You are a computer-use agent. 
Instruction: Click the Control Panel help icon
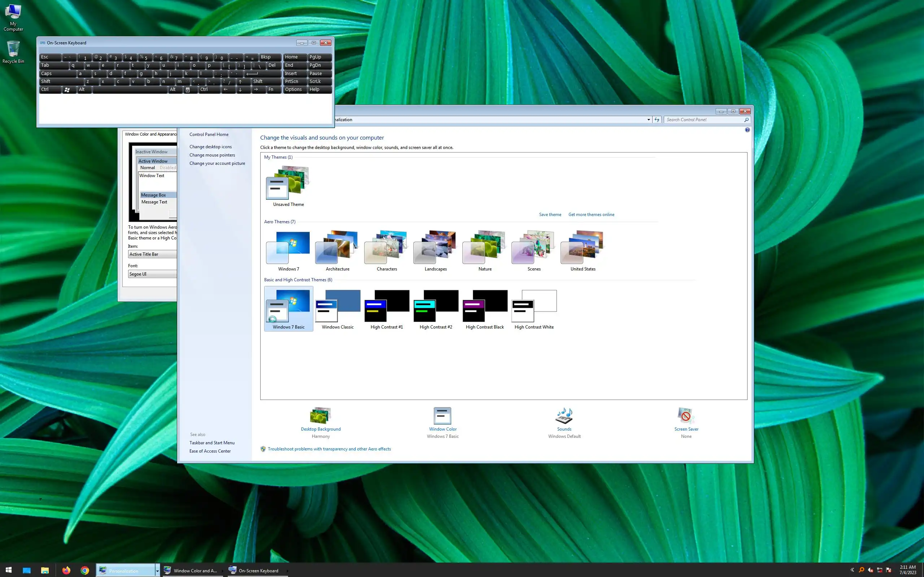point(747,130)
